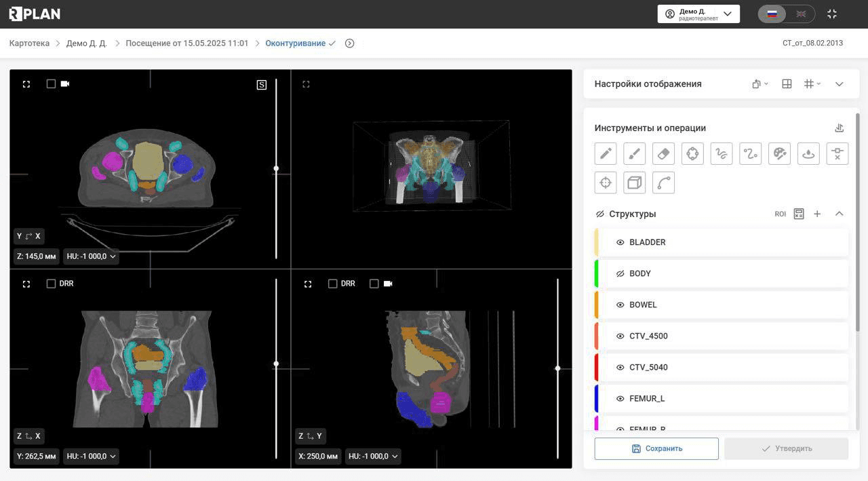Switch to the four-pane grid layout
This screenshot has width=868, height=481.
787,84
